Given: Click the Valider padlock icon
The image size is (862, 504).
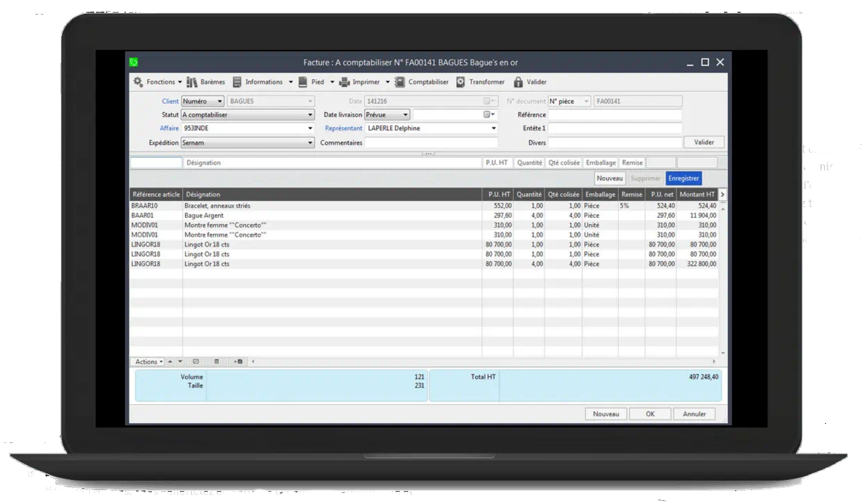Looking at the screenshot, I should click(517, 81).
